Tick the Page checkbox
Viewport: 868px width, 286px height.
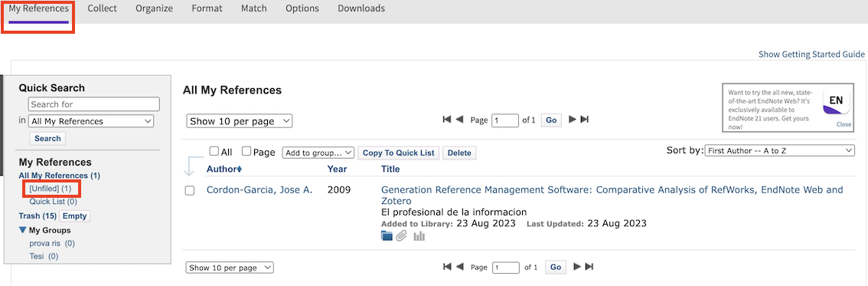(x=247, y=151)
